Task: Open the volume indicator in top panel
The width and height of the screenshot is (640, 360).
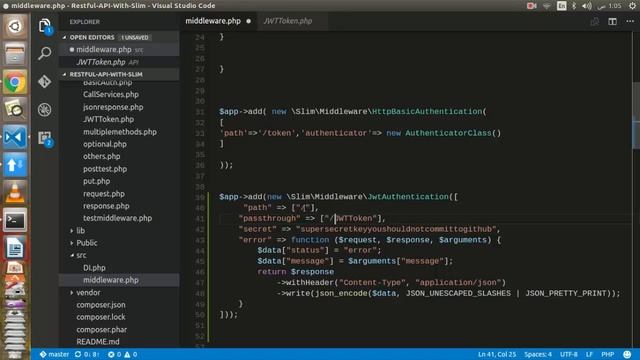Action: (x=587, y=6)
